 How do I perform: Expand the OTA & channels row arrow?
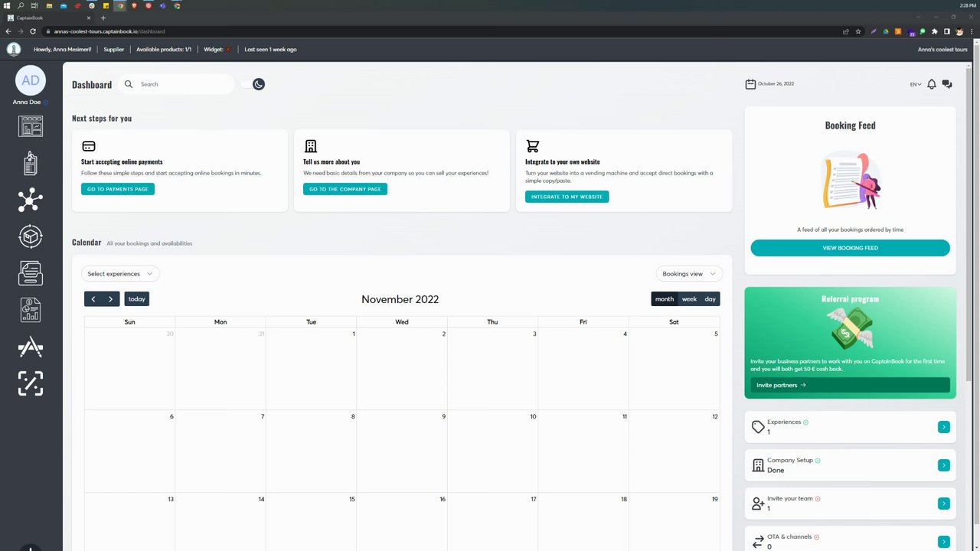pos(944,542)
